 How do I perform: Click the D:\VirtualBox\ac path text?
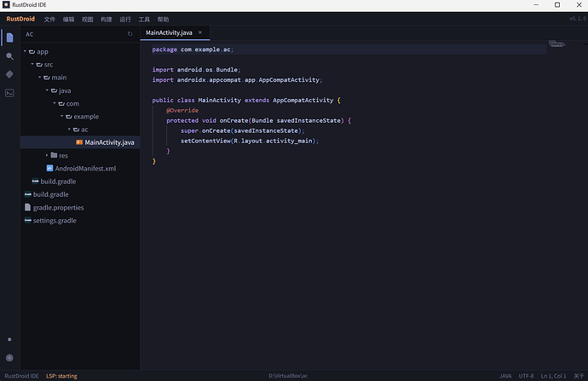(288, 376)
